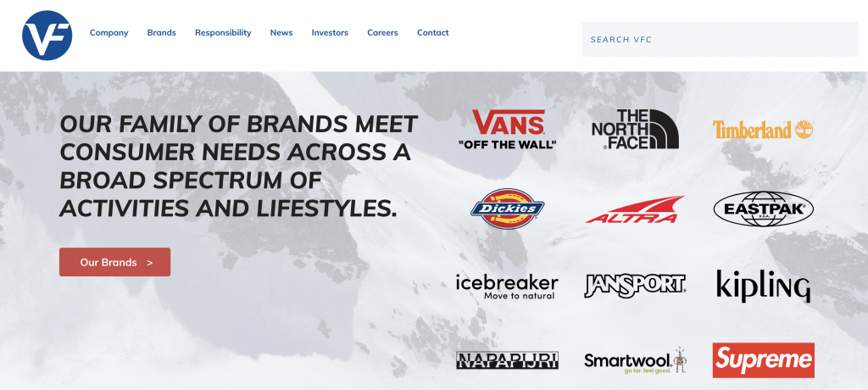The image size is (868, 390).
Task: Click the Kipling brand logo
Action: click(x=764, y=286)
